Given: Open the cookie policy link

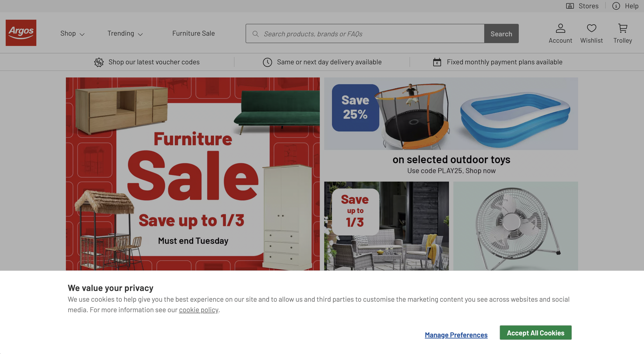Looking at the screenshot, I should click(x=199, y=310).
